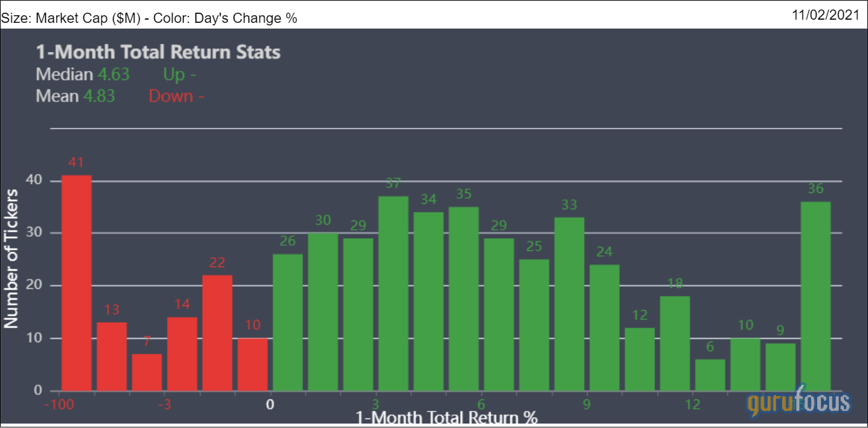Click the red 'Down -' stat label

[x=176, y=96]
